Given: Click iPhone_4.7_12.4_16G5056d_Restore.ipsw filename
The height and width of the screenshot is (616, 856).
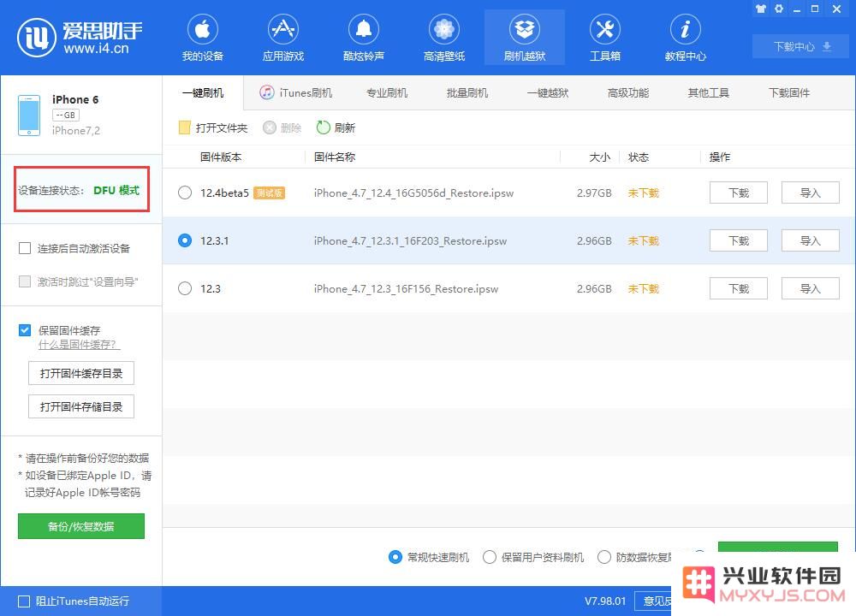Looking at the screenshot, I should point(413,192).
